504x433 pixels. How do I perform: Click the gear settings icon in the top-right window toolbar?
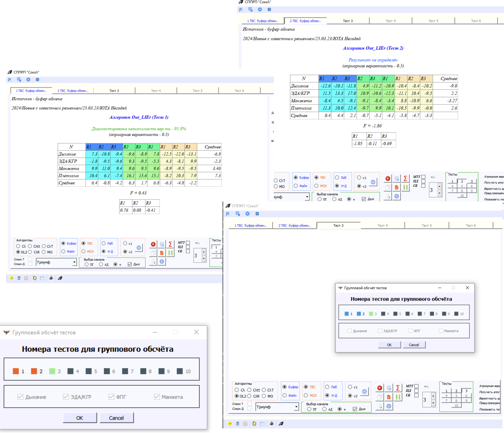tap(260, 9)
